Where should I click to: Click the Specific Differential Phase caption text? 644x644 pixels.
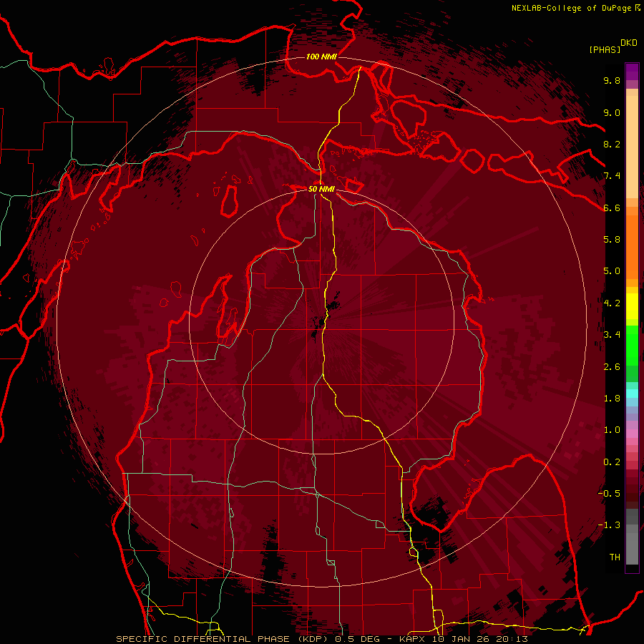coord(223,639)
